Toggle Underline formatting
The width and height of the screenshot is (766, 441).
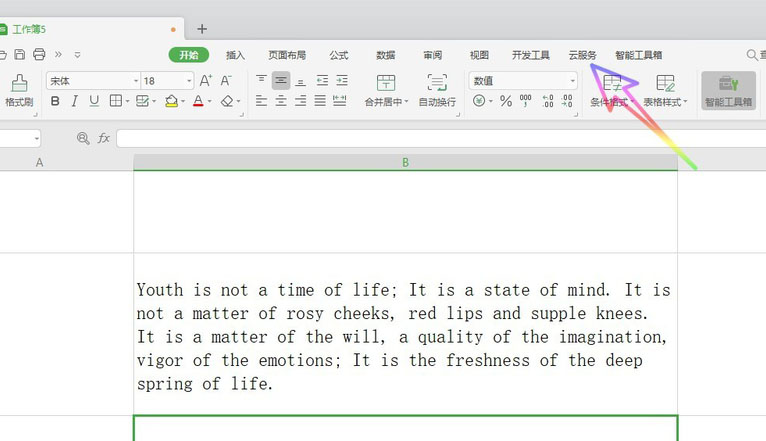coord(94,101)
